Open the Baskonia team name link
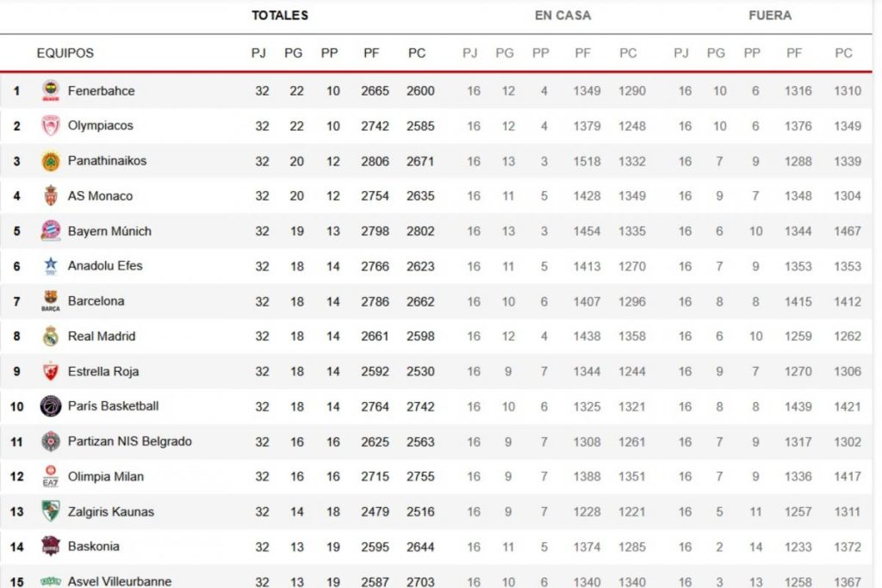The height and width of the screenshot is (588, 882). pos(93,546)
